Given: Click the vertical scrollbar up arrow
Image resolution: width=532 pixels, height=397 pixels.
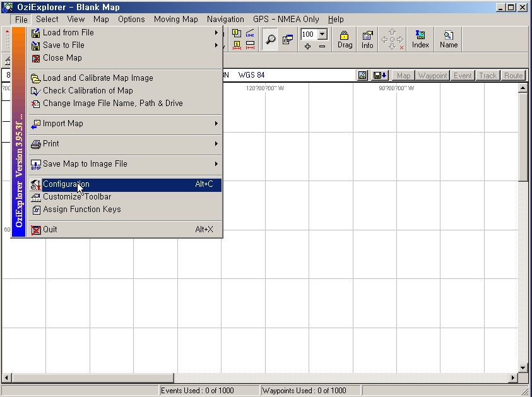Looking at the screenshot, I should (523, 88).
